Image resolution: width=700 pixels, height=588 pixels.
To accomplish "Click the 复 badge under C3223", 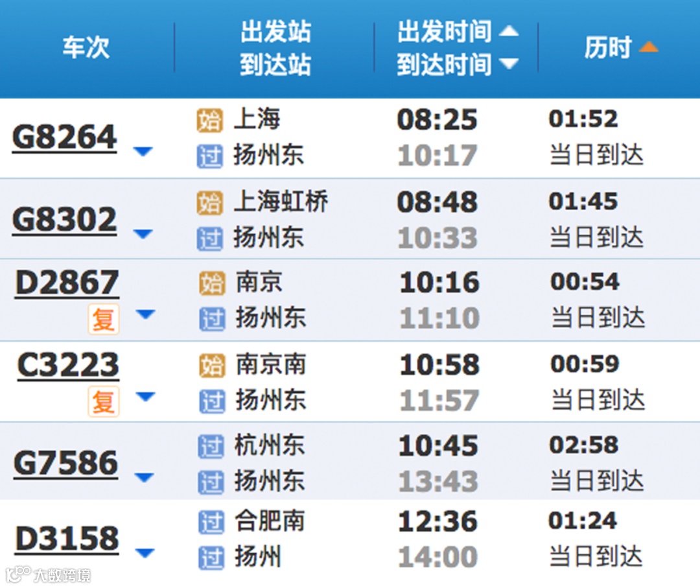I will click(x=104, y=401).
